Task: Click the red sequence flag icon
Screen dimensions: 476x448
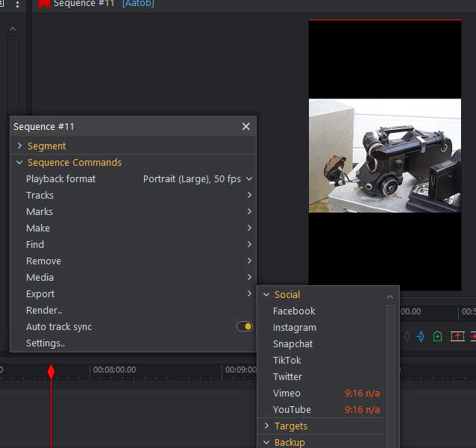Action: 44,4
